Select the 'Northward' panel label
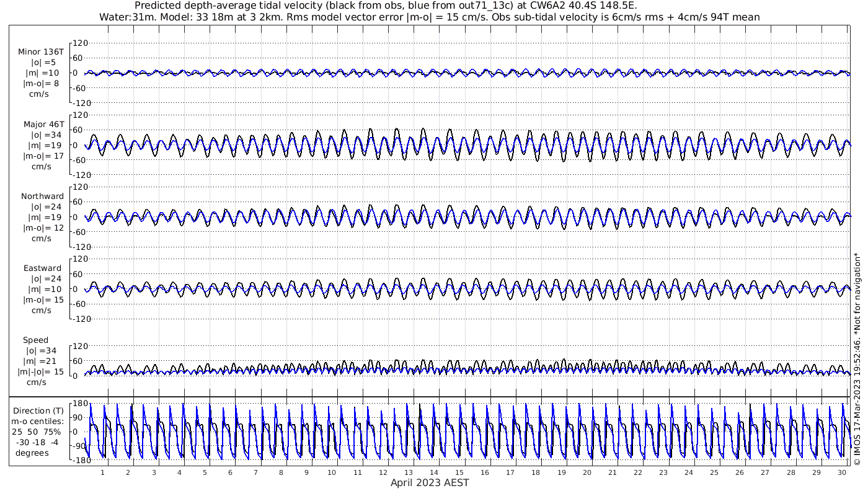 pyautogui.click(x=42, y=196)
